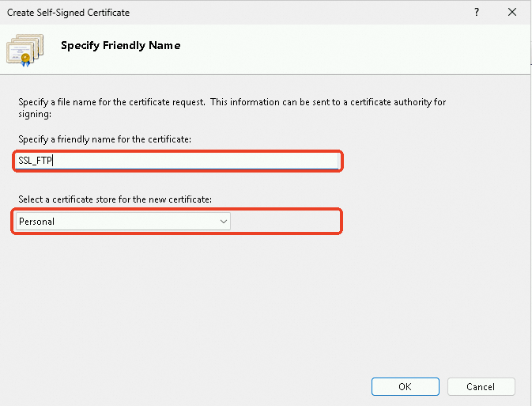Place cursor after SSL_FTP text
Screen dimensions: 532x406
coord(53,161)
